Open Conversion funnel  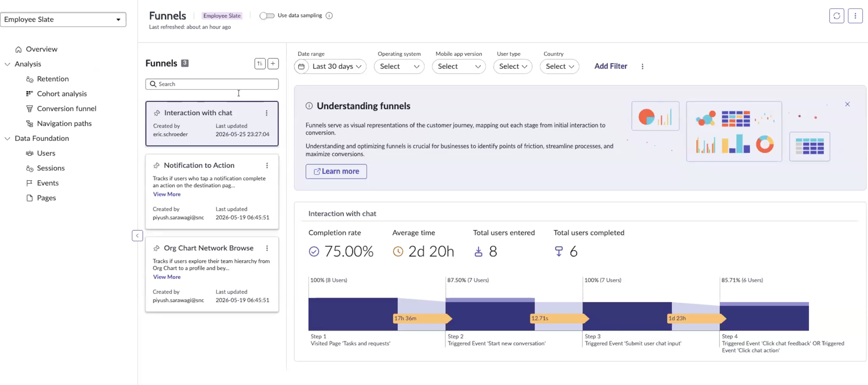click(x=61, y=108)
